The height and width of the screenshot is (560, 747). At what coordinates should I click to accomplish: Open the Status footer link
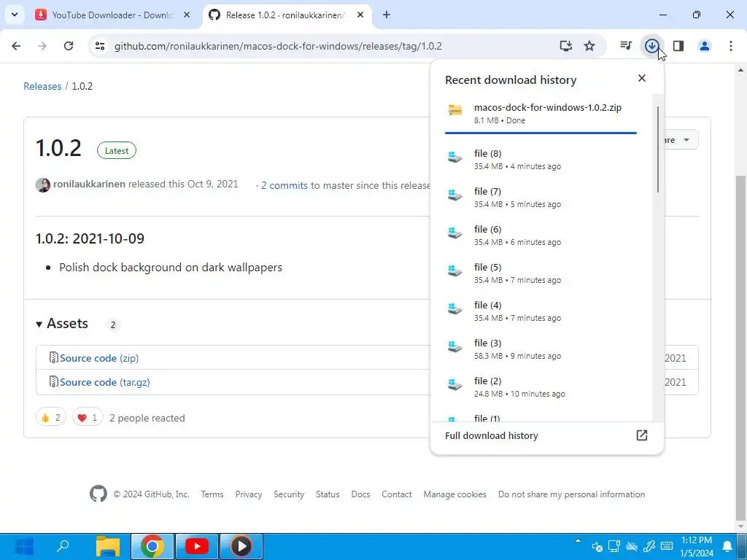pyautogui.click(x=328, y=494)
